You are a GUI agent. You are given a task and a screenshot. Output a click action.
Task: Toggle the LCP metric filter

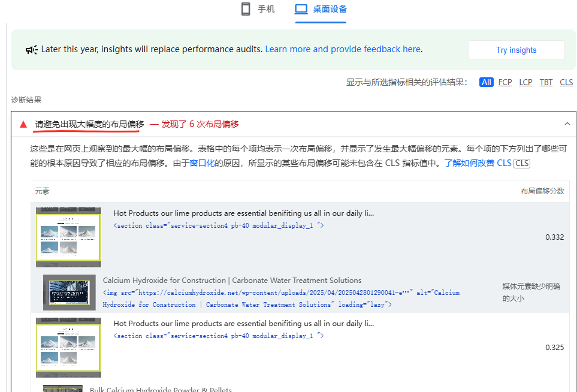(525, 82)
